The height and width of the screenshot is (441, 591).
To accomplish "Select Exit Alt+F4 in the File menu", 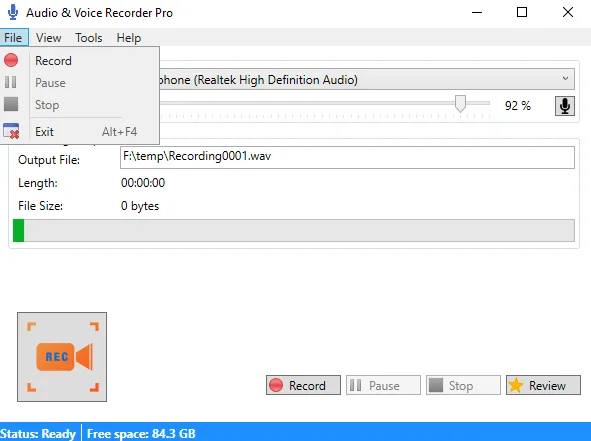I will 80,132.
